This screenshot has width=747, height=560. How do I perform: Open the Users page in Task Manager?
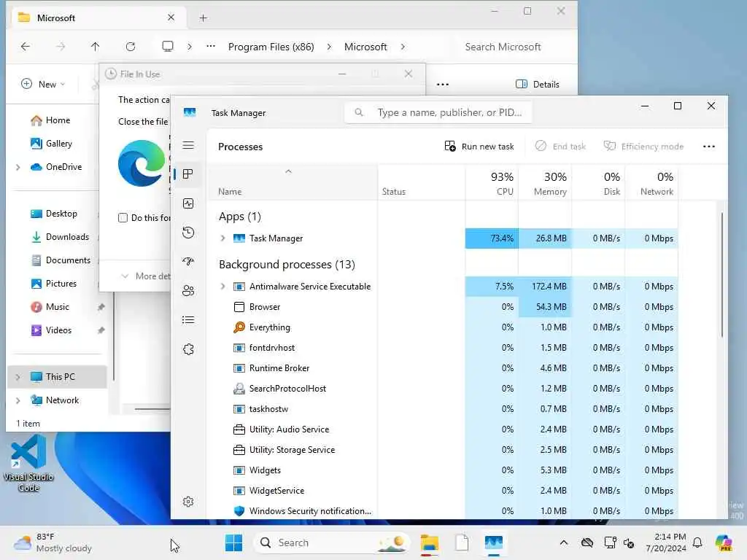pos(188,291)
